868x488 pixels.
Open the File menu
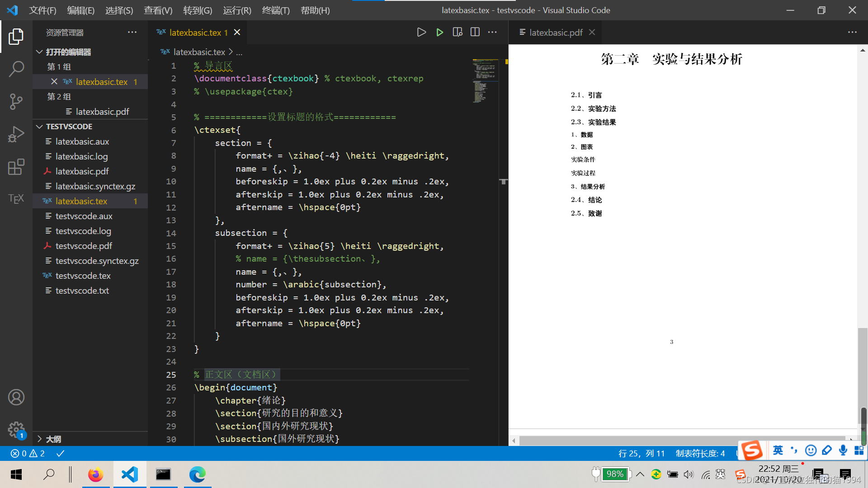pyautogui.click(x=43, y=10)
